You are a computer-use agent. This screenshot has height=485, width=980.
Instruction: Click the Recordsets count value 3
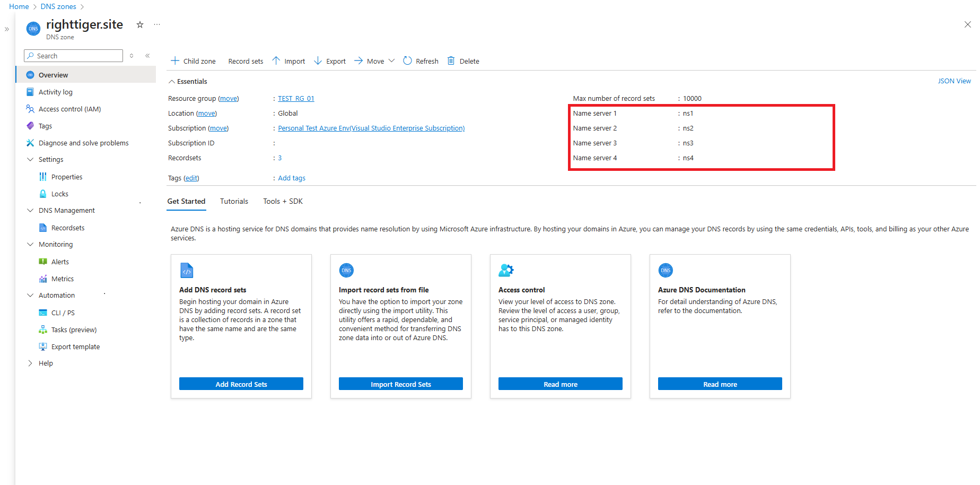tap(280, 158)
